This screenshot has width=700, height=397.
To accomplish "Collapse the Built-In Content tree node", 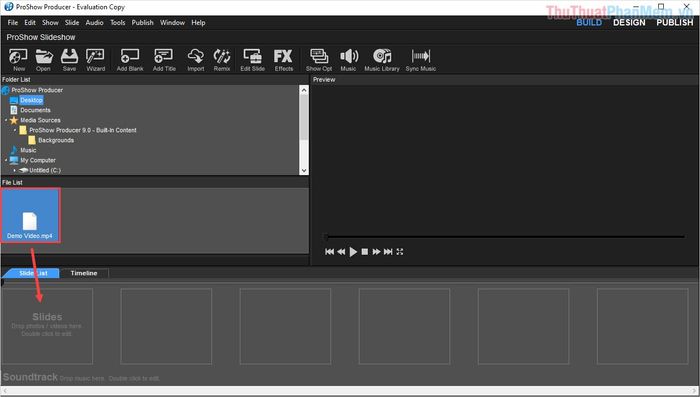I will point(15,130).
